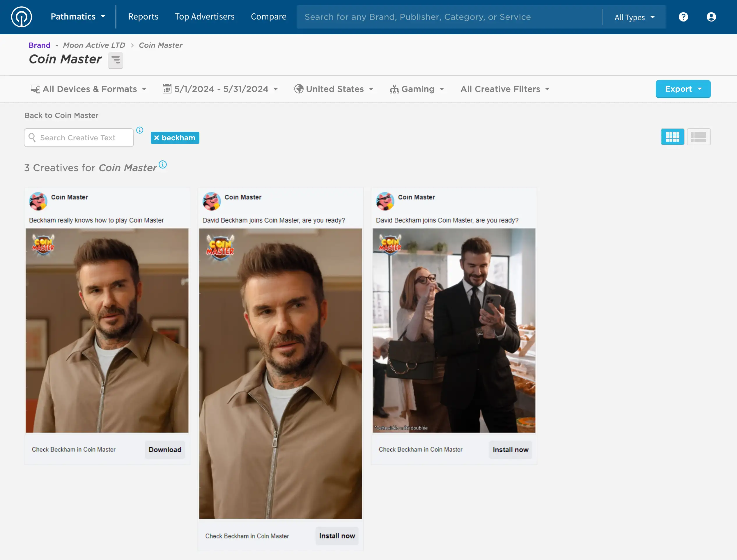Screen dimensions: 737x560
Task: Click the Coin Master avatar on middle creative card
Action: point(212,201)
